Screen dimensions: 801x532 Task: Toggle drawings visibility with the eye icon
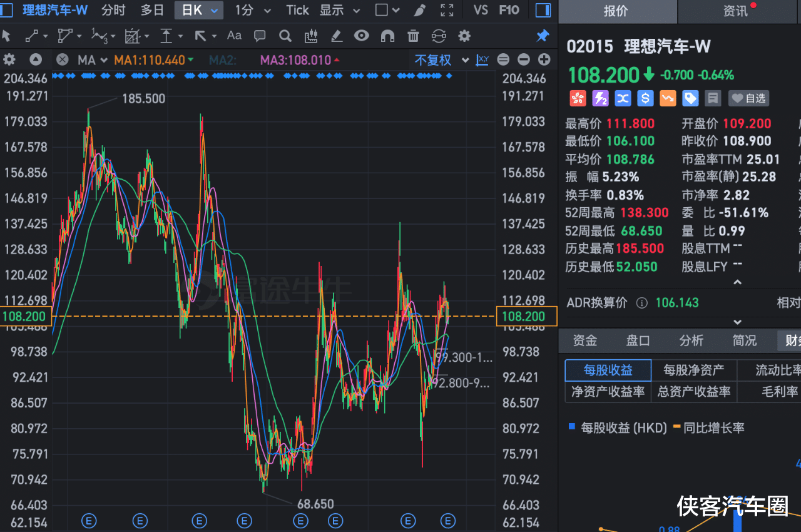point(362,36)
